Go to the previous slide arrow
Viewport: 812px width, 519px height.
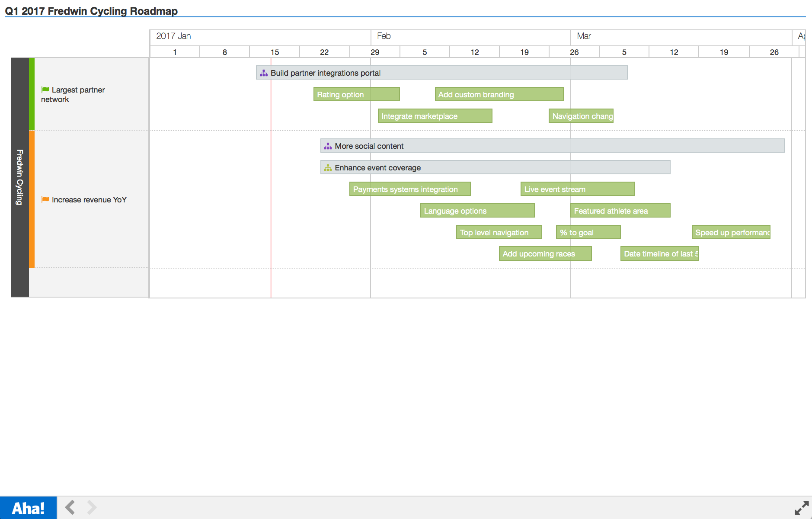[70, 507]
